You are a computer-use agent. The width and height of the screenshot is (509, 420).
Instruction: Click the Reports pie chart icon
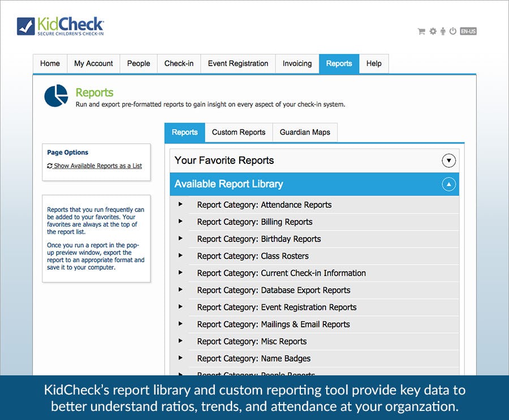pyautogui.click(x=55, y=96)
